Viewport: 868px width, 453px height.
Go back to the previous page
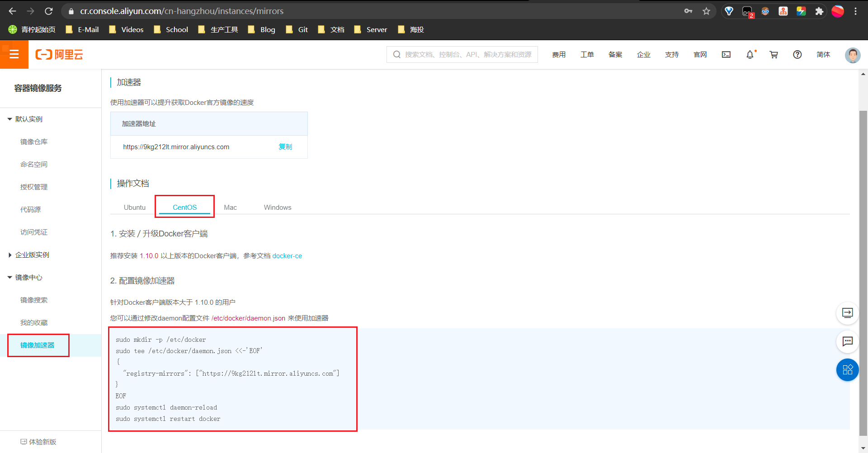12,11
